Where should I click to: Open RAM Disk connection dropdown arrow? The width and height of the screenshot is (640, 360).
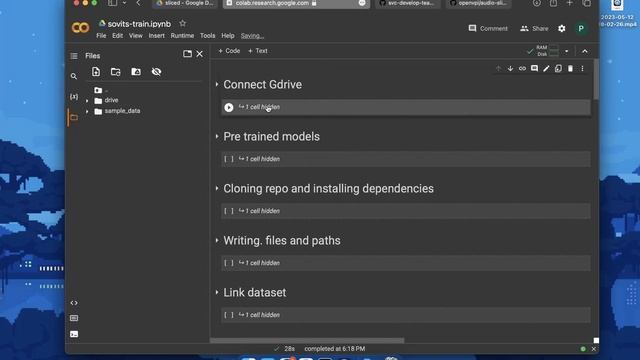click(x=567, y=51)
